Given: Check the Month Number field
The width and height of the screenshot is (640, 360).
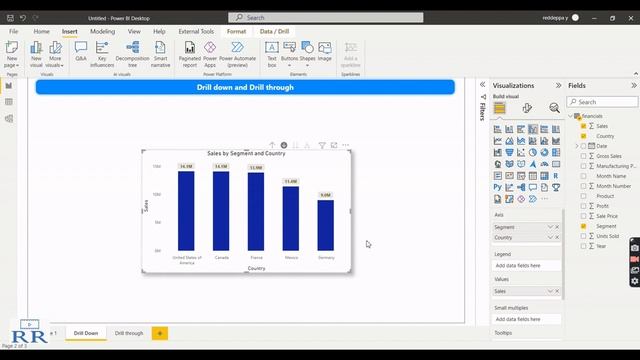Looking at the screenshot, I should coord(583,186).
